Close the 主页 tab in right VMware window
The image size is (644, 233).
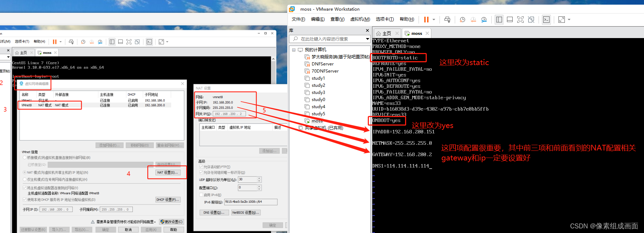397,33
